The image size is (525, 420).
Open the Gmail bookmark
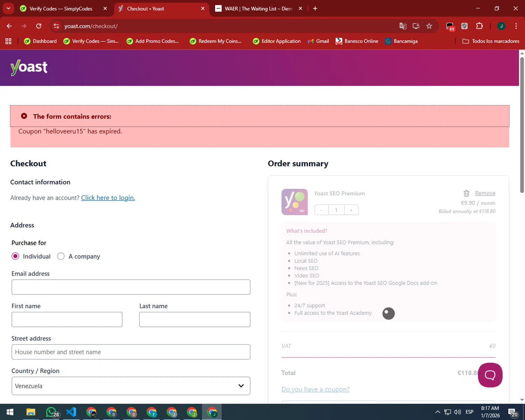[x=318, y=41]
